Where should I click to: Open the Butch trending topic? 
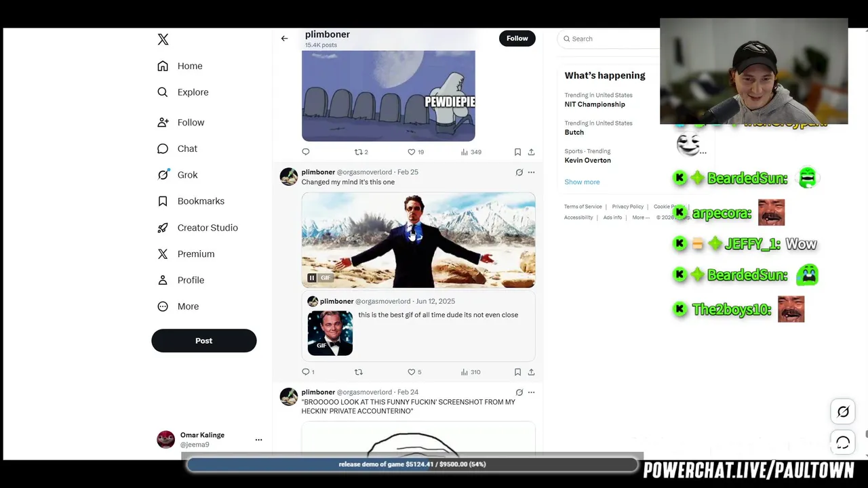pyautogui.click(x=574, y=132)
